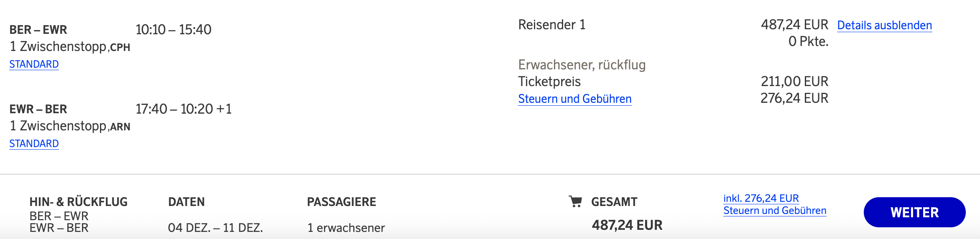
Task: Click the 1 Zwischenstopp, CPH stopover text
Action: (x=70, y=47)
